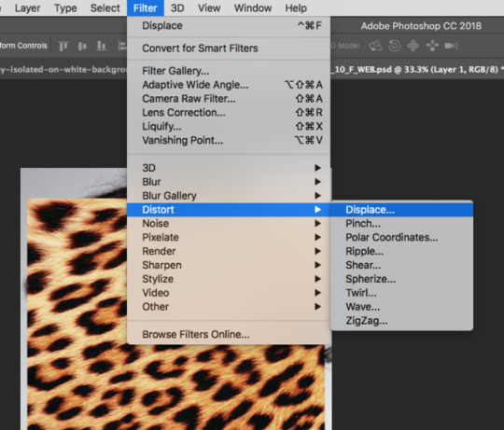Choose Shear... distort filter

401,265
